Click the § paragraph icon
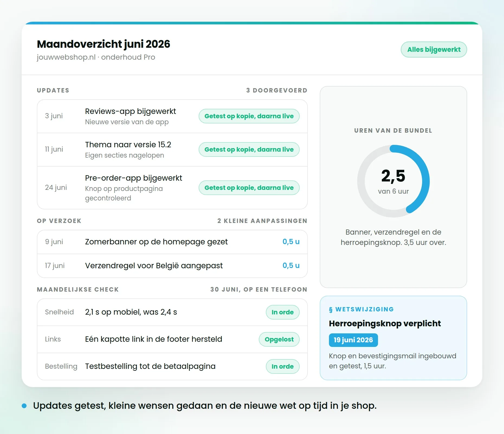Image resolution: width=504 pixels, height=434 pixels. click(x=331, y=310)
